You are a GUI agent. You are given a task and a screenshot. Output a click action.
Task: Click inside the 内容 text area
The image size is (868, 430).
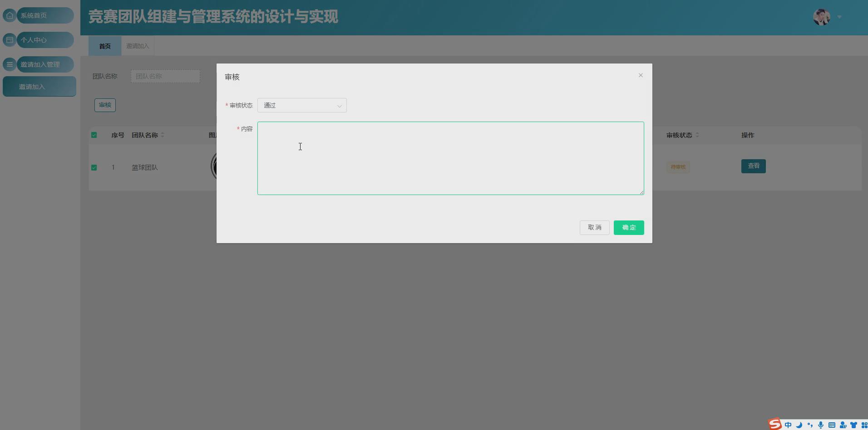[x=450, y=158]
